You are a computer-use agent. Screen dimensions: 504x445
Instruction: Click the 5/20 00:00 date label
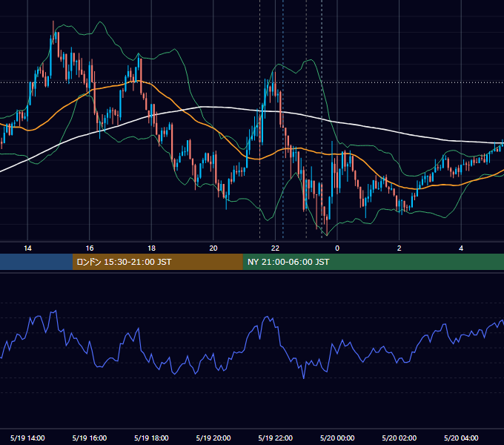[x=337, y=438]
